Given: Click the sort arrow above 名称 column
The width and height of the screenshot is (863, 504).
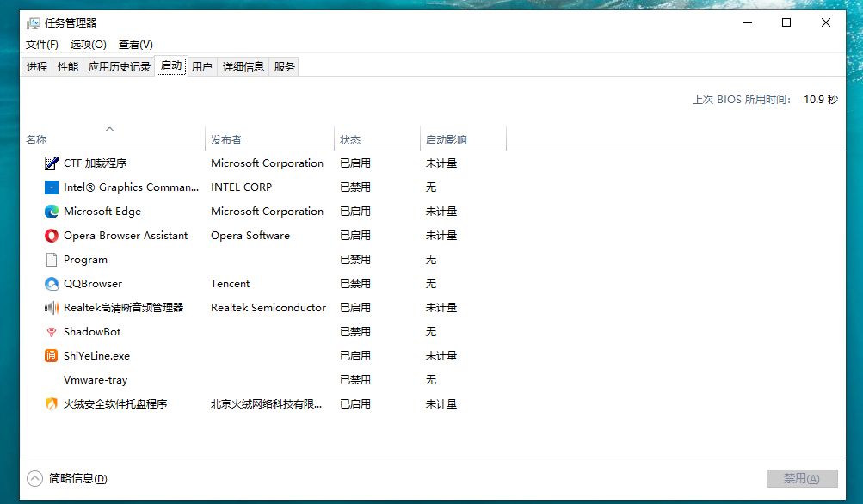Looking at the screenshot, I should coord(109,129).
